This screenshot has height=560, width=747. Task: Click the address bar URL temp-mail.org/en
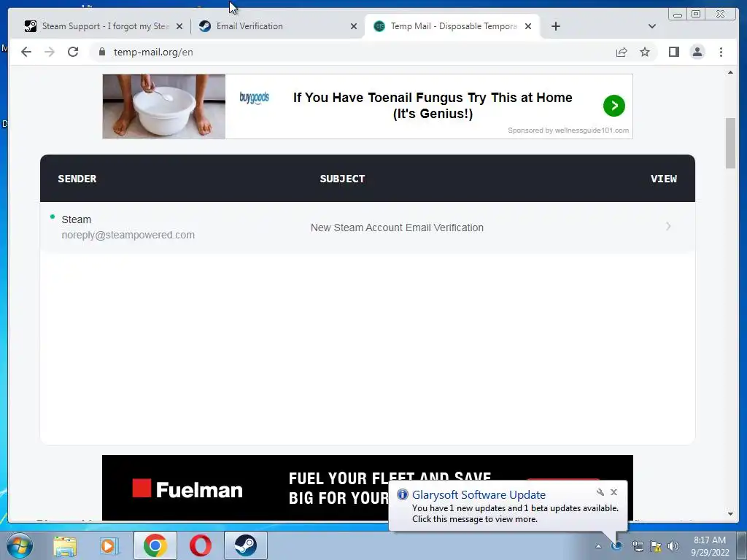click(x=153, y=52)
